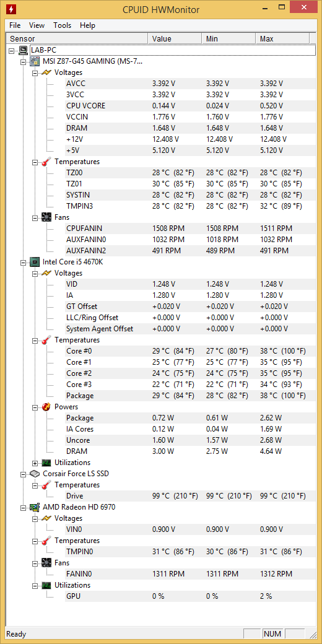
Task: Click the NUM indicator in status bar
Action: click(272, 634)
